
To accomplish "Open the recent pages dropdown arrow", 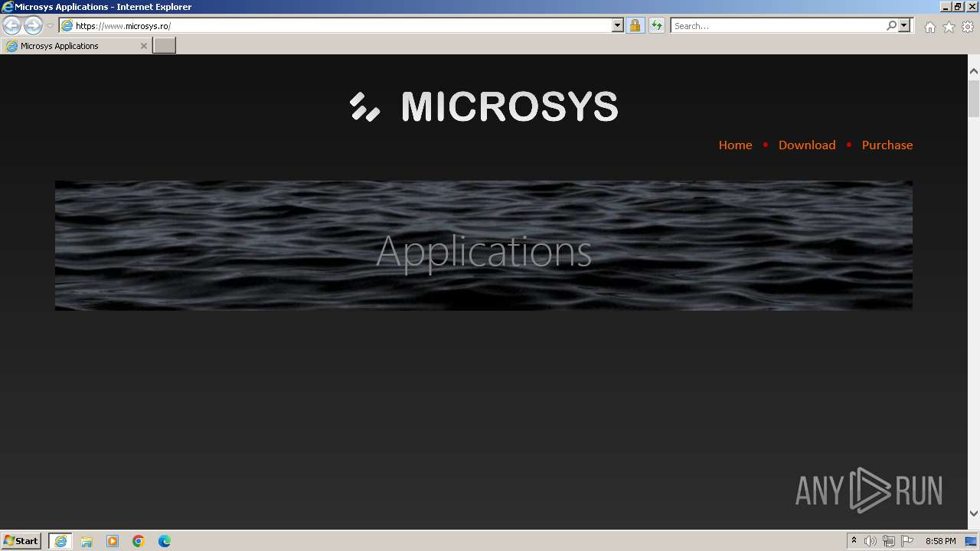I will point(50,26).
